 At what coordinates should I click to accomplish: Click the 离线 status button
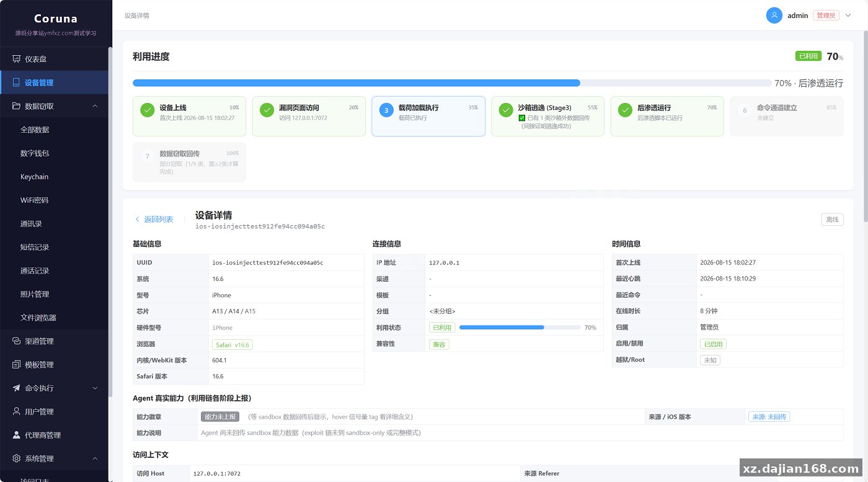tap(832, 219)
